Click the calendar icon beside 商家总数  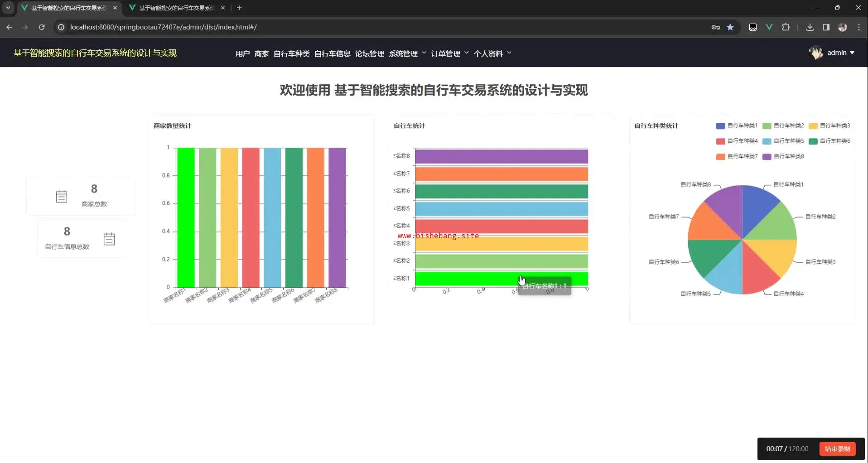coord(62,196)
